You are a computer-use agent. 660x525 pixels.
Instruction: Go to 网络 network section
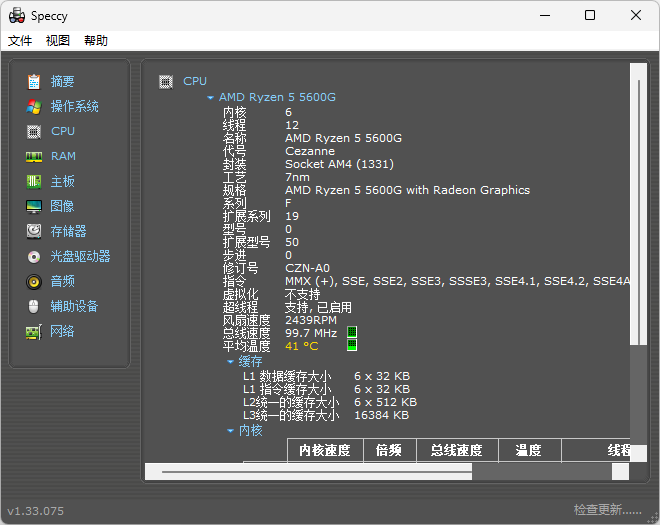click(62, 331)
